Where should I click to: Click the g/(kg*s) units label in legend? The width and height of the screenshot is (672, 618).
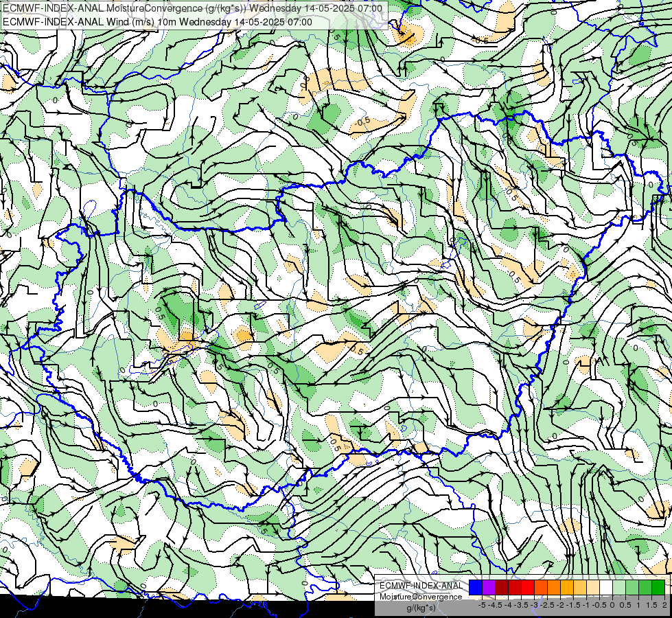click(x=421, y=608)
